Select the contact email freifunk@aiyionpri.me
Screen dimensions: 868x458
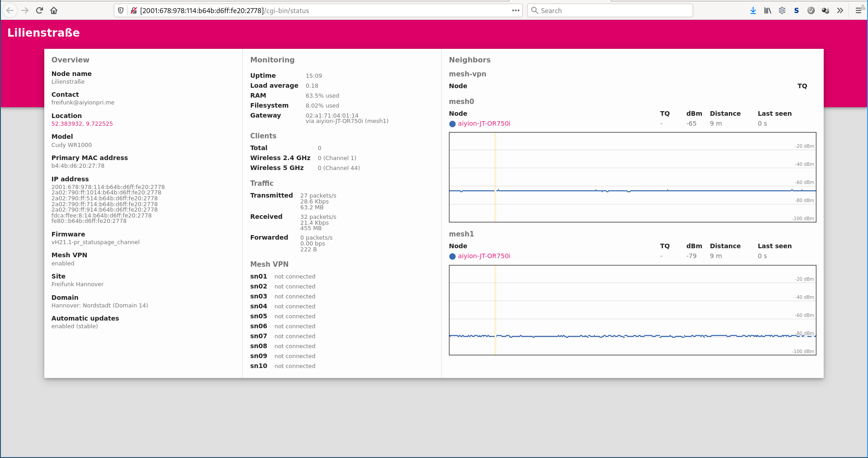click(83, 103)
